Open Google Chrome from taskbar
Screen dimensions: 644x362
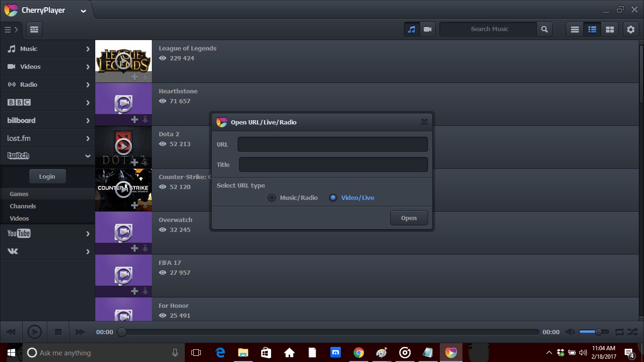pos(359,353)
